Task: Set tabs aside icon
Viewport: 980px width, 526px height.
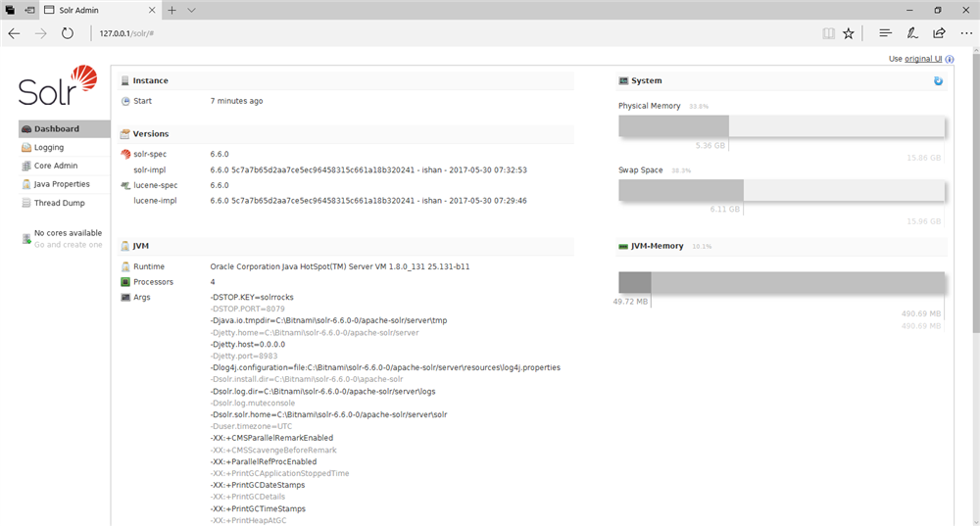Action: point(29,10)
